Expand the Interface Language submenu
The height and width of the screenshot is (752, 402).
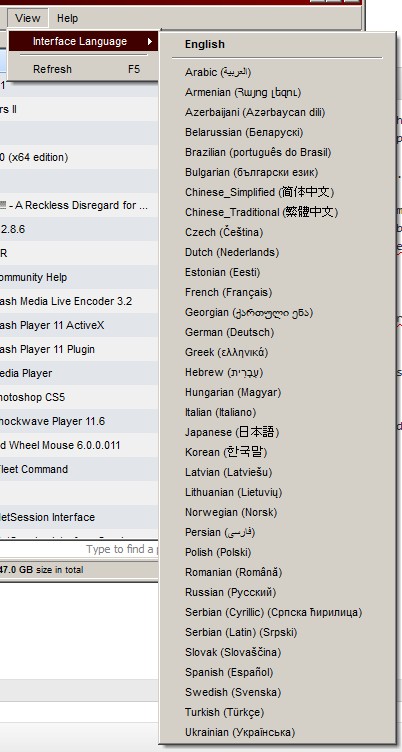point(83,41)
